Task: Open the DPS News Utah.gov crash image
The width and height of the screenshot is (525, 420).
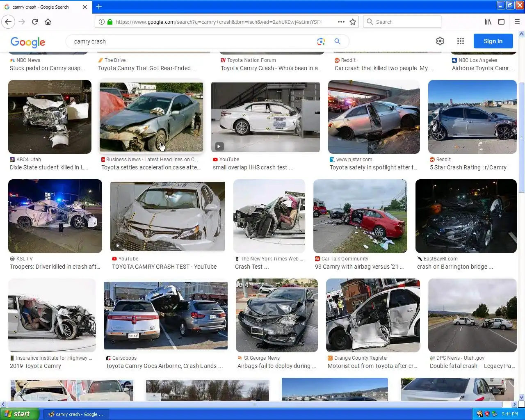Action: 472,315
